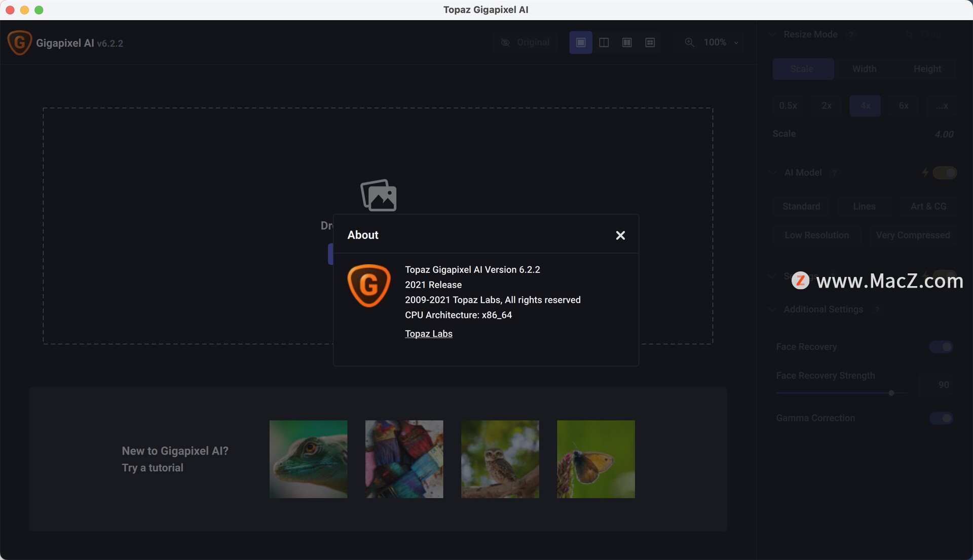Screen dimensions: 973x560
Task: Select the single view layout icon
Action: [581, 43]
